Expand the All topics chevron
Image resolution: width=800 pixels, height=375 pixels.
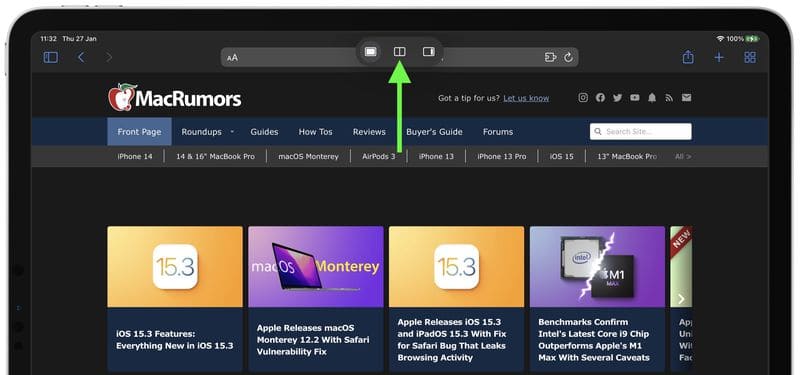coord(683,157)
